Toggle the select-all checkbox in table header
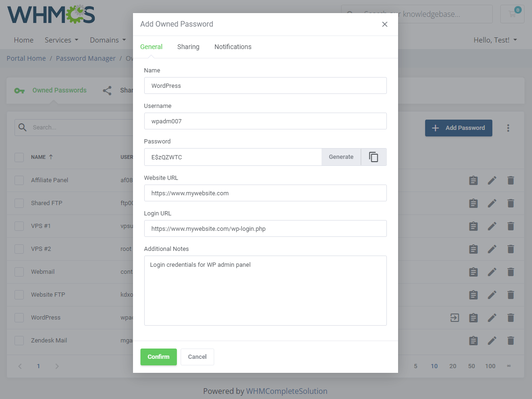The height and width of the screenshot is (399, 532). click(x=19, y=157)
